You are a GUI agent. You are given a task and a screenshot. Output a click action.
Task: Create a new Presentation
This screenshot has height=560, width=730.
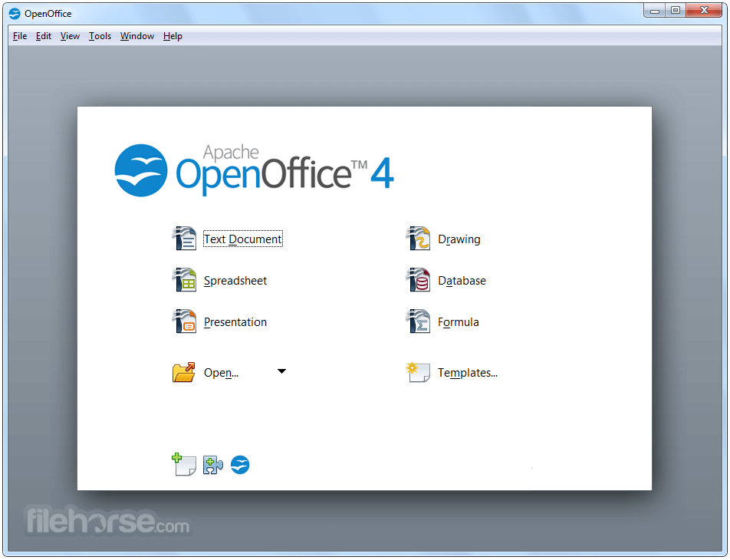[235, 322]
